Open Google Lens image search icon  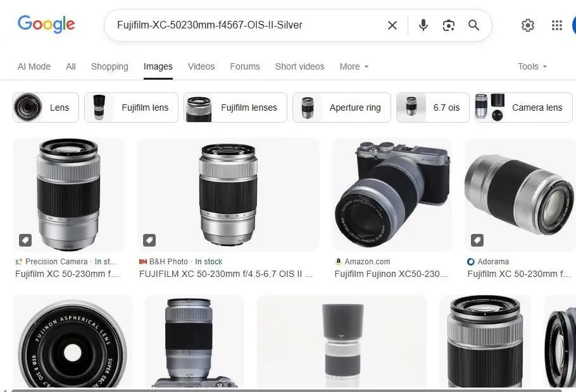tap(449, 25)
